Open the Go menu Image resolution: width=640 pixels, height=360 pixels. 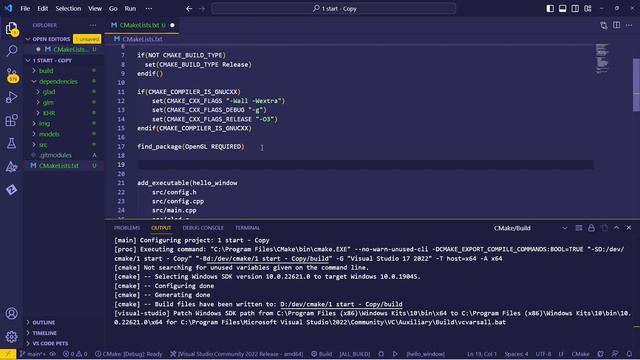tap(113, 9)
